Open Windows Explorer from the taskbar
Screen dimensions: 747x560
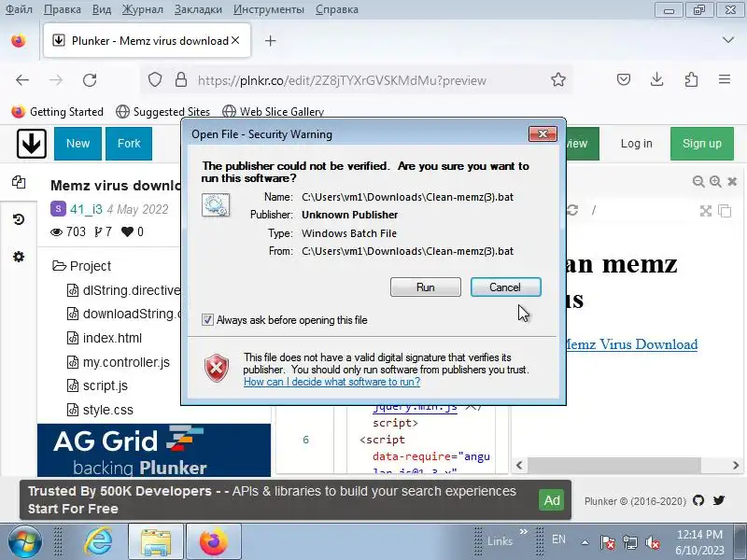[155, 541]
